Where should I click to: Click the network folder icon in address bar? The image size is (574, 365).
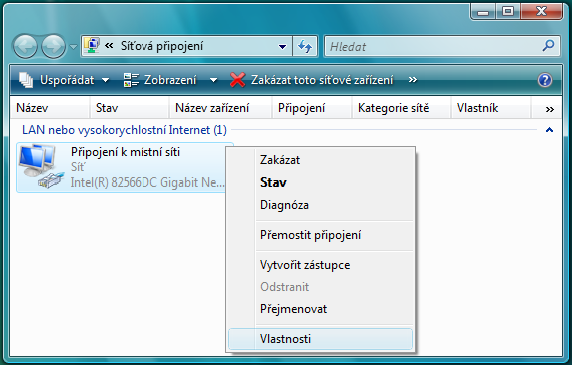pyautogui.click(x=92, y=46)
